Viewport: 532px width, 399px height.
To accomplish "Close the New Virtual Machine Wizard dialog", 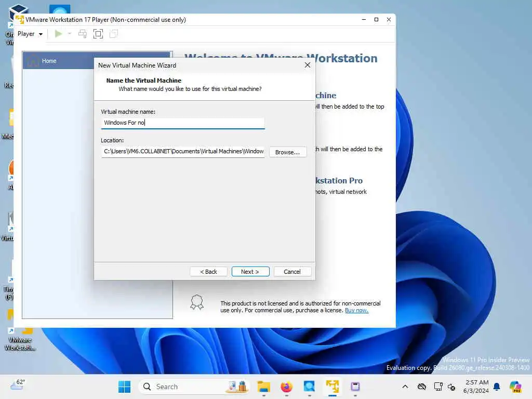I will pyautogui.click(x=308, y=65).
